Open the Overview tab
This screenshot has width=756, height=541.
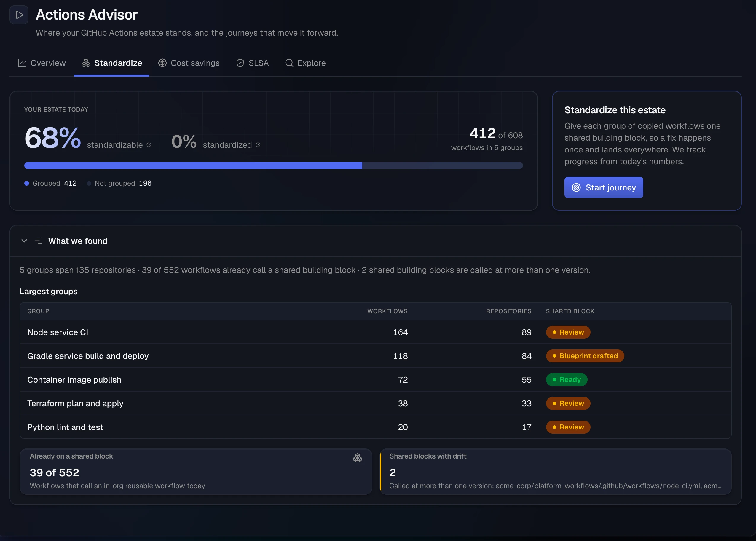(x=42, y=63)
